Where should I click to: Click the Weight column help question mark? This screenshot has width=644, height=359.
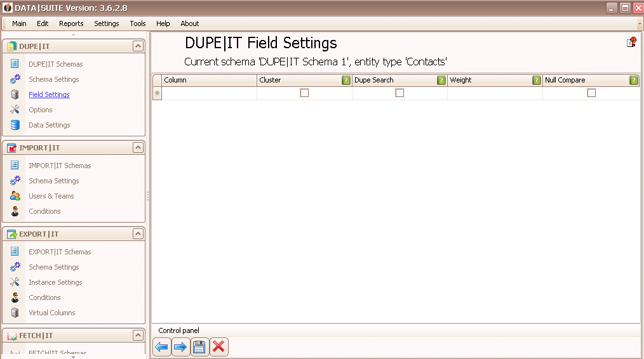pyautogui.click(x=537, y=80)
